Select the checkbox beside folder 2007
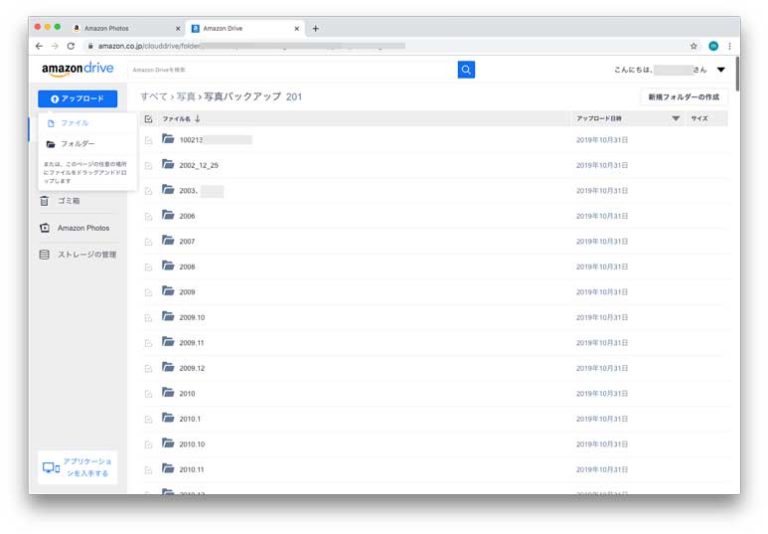This screenshot has height=534, width=768. (x=149, y=241)
